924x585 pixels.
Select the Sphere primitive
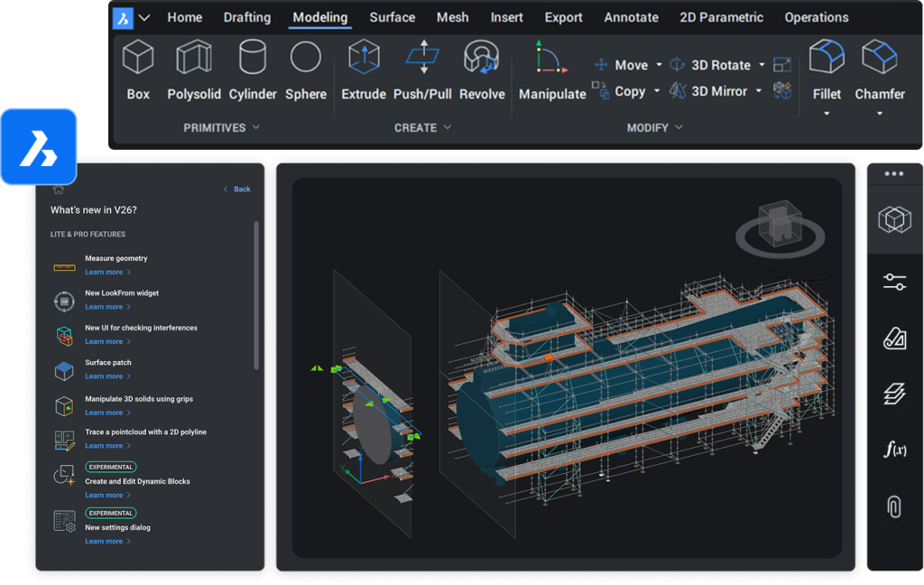point(305,70)
